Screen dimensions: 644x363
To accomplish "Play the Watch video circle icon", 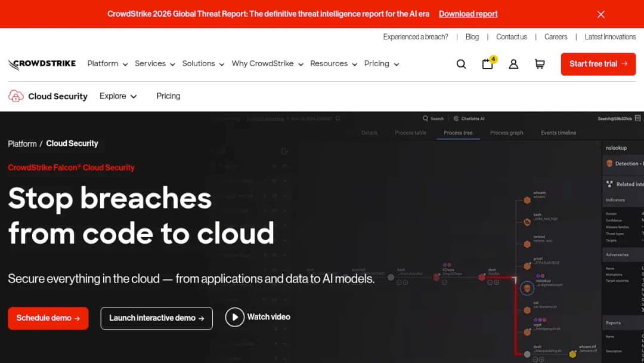I will click(234, 317).
